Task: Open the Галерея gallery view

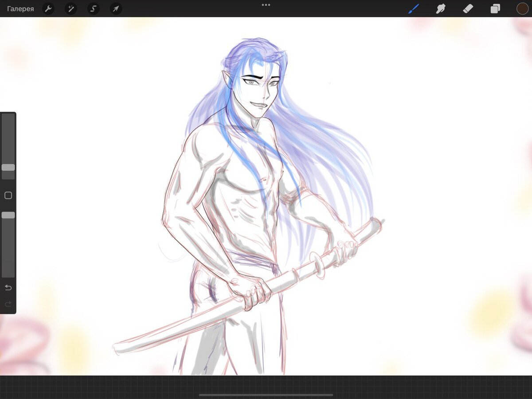Action: pos(20,8)
